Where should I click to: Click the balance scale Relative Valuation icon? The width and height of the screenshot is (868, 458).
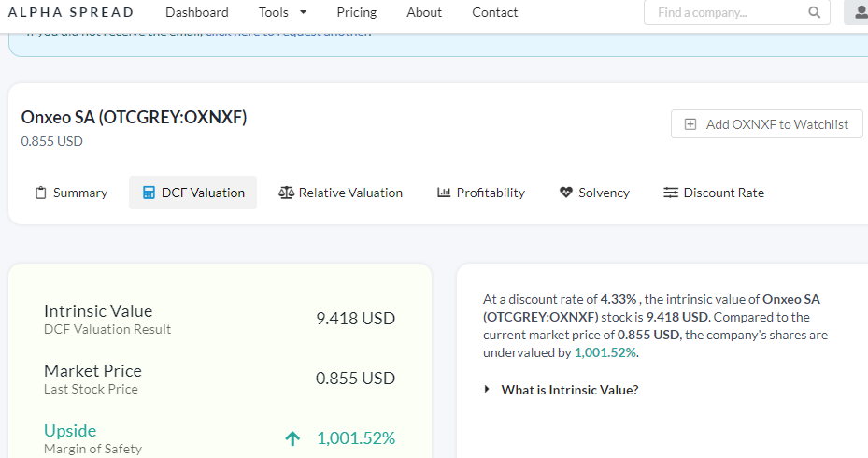286,193
